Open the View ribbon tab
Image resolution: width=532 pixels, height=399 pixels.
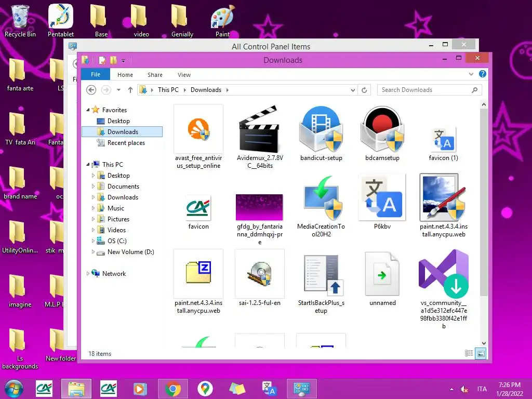pyautogui.click(x=184, y=75)
